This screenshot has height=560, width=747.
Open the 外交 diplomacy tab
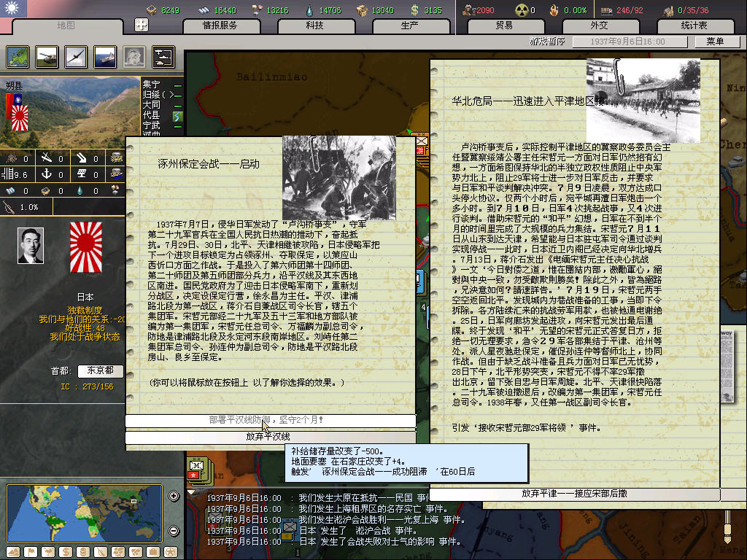[x=600, y=26]
